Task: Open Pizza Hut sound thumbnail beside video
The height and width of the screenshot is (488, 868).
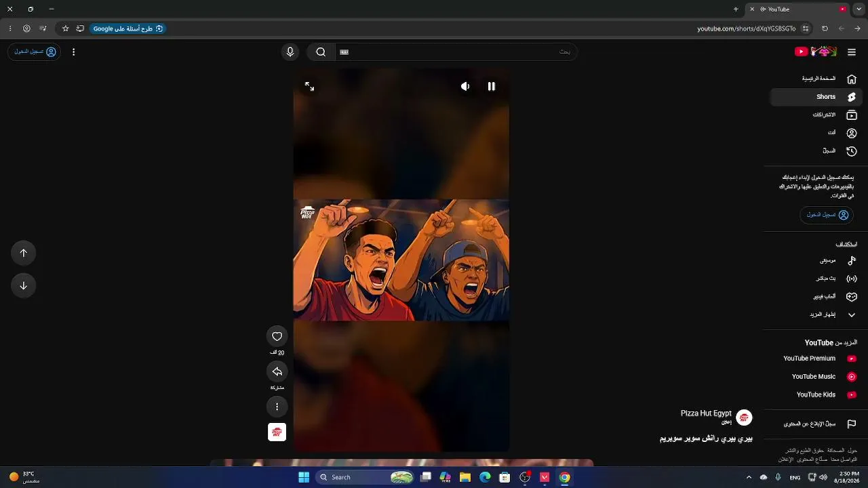Action: (x=277, y=432)
